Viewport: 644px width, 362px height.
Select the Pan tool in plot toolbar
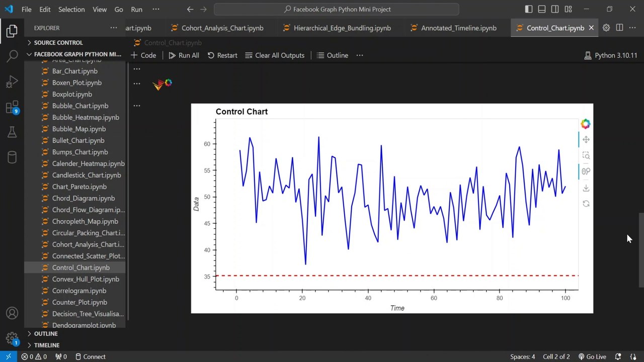(586, 139)
